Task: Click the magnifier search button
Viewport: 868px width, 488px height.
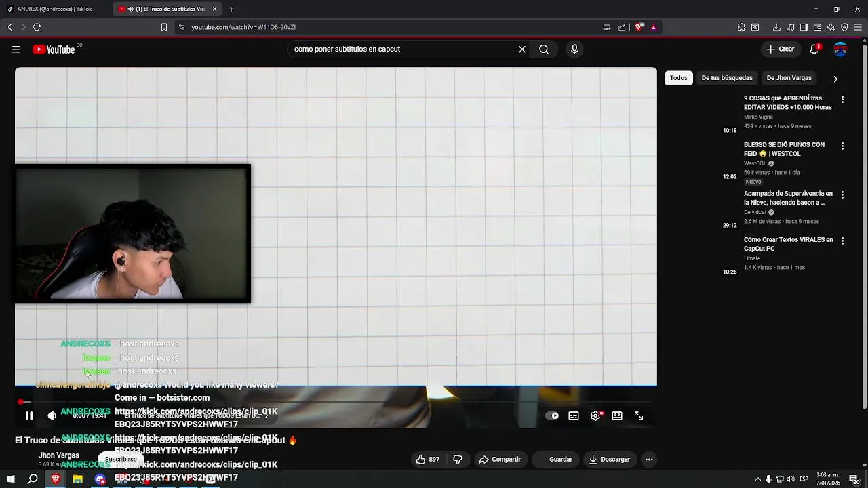Action: point(544,49)
